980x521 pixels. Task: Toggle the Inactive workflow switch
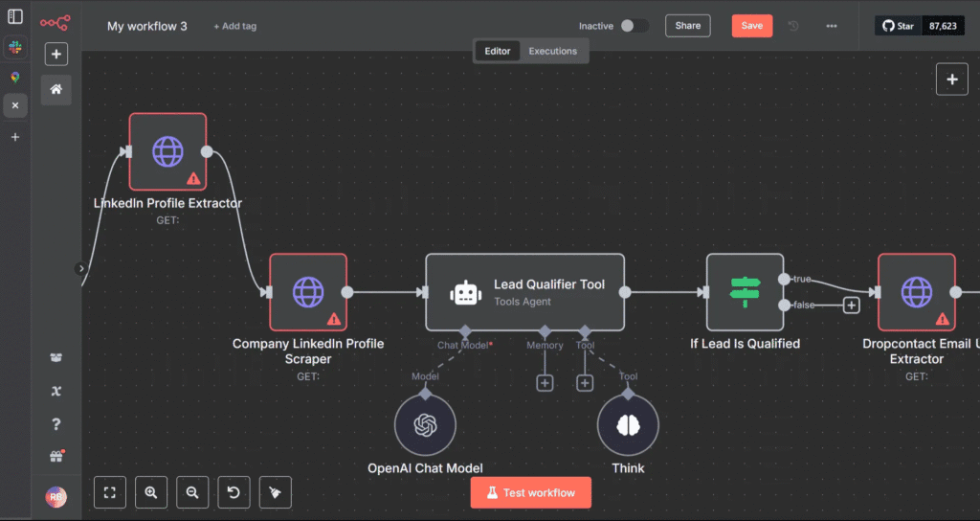[634, 26]
